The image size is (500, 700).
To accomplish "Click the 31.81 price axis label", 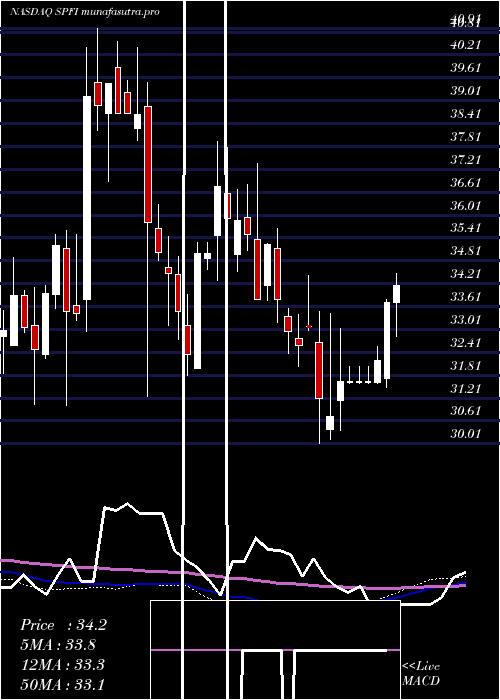I will (x=465, y=366).
